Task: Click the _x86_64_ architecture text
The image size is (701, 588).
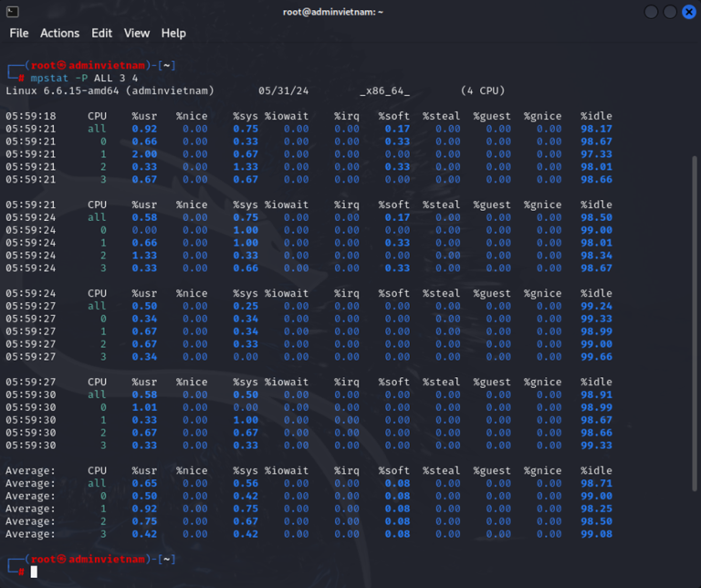Action: [x=384, y=91]
